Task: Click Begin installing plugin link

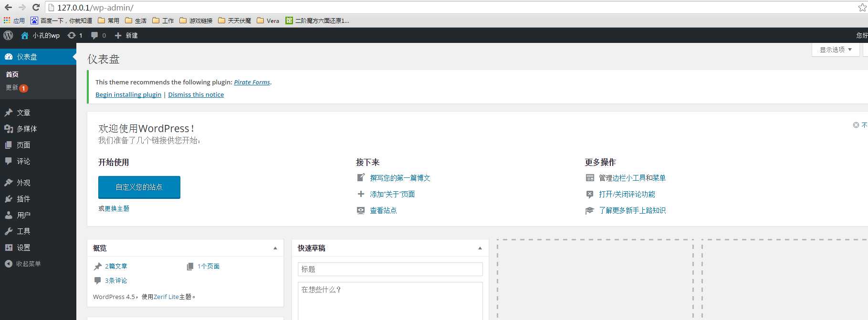Action: (128, 94)
